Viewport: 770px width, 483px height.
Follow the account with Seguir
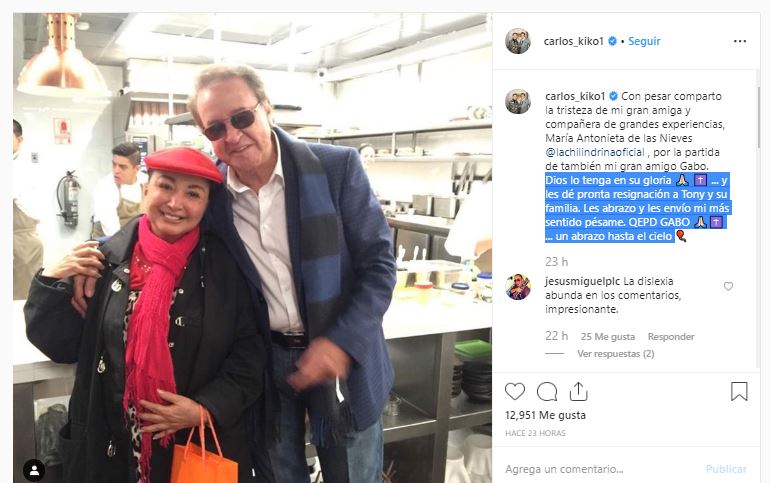(x=644, y=41)
